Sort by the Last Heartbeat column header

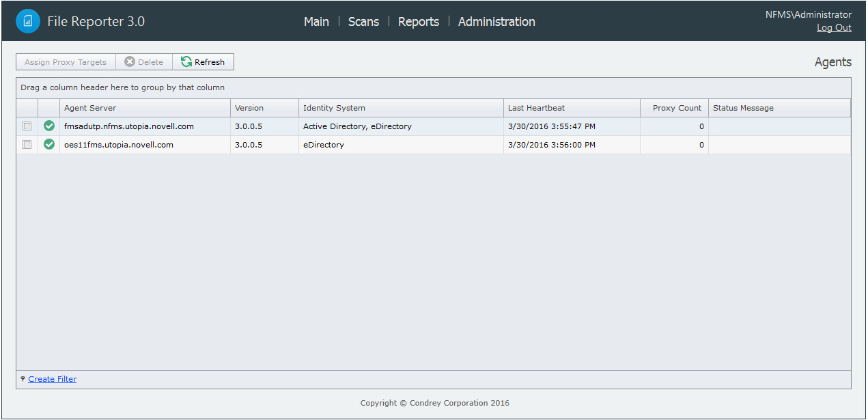pyautogui.click(x=536, y=108)
